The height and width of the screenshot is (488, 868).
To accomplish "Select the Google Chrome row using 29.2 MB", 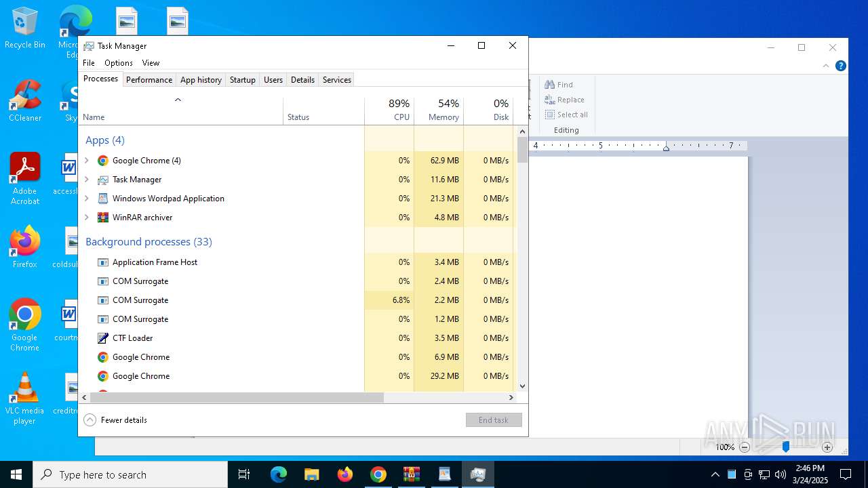I will click(x=297, y=376).
